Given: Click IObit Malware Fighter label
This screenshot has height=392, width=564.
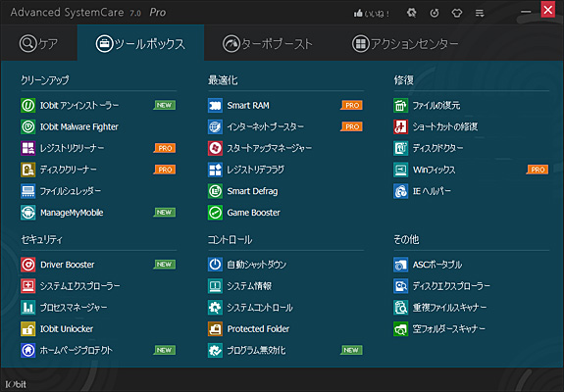Looking at the screenshot, I should click(x=79, y=126).
